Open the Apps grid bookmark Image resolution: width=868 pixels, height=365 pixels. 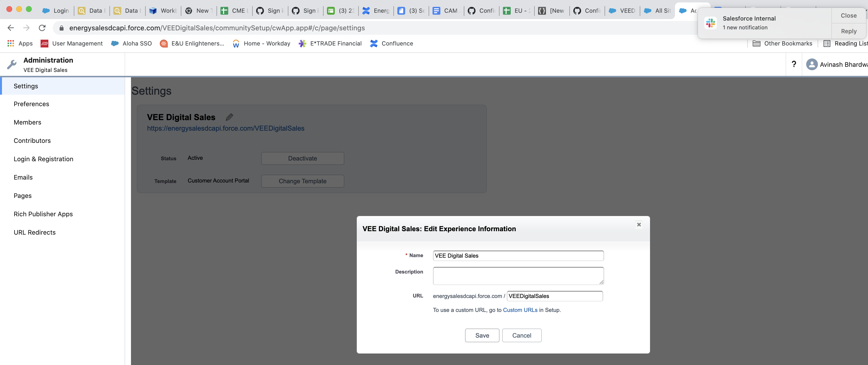20,43
